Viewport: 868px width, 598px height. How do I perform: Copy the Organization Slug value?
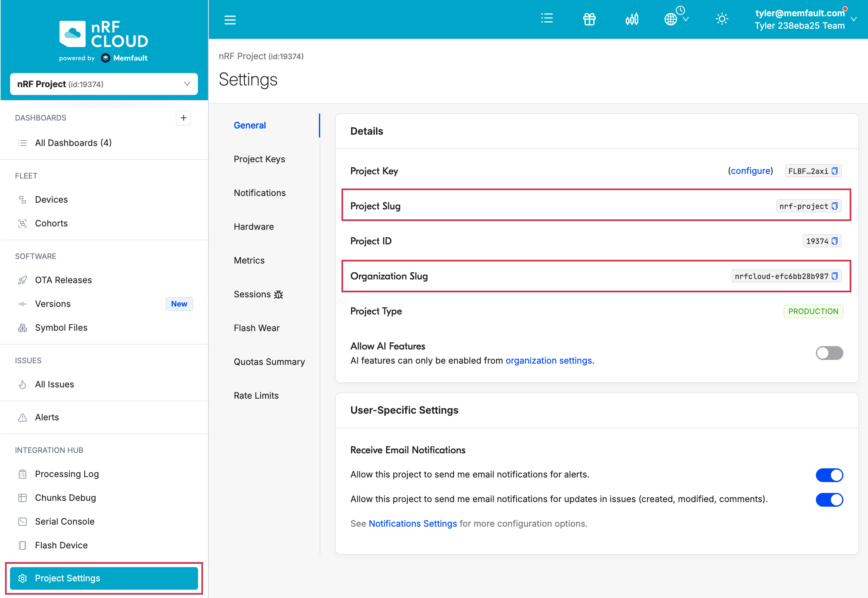tap(835, 276)
